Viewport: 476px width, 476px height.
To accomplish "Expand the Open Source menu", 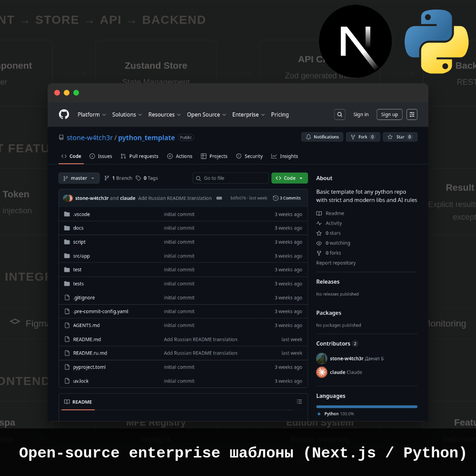I will click(x=207, y=114).
